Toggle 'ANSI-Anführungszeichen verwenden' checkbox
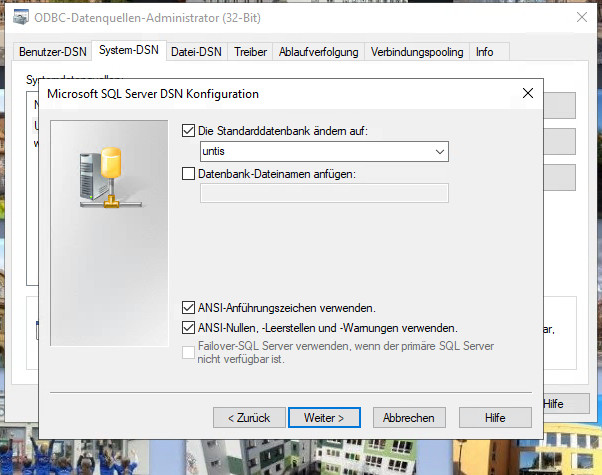Viewport: 602px width, 475px height. click(x=188, y=308)
